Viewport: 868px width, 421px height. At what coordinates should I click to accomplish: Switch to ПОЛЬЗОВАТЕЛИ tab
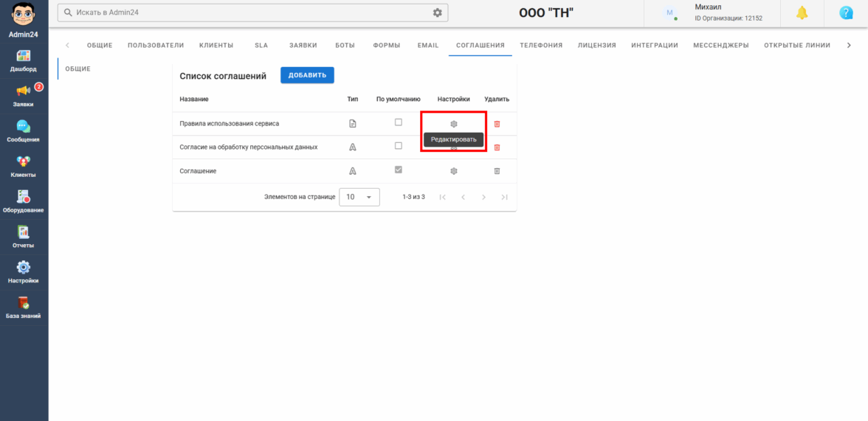point(156,46)
